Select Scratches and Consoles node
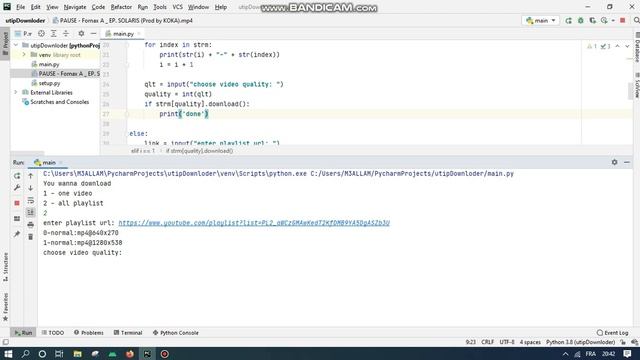 coord(59,102)
